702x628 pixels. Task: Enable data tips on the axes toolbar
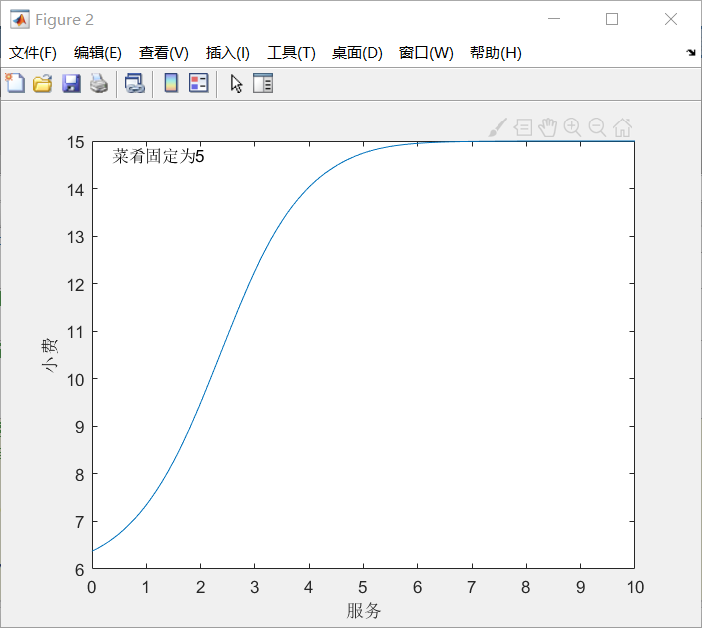coord(522,128)
